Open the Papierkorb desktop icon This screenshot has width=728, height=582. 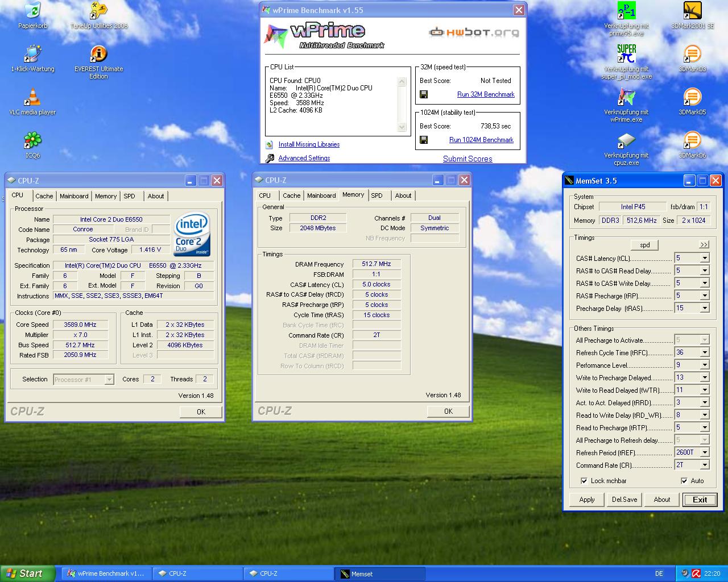pyautogui.click(x=32, y=11)
